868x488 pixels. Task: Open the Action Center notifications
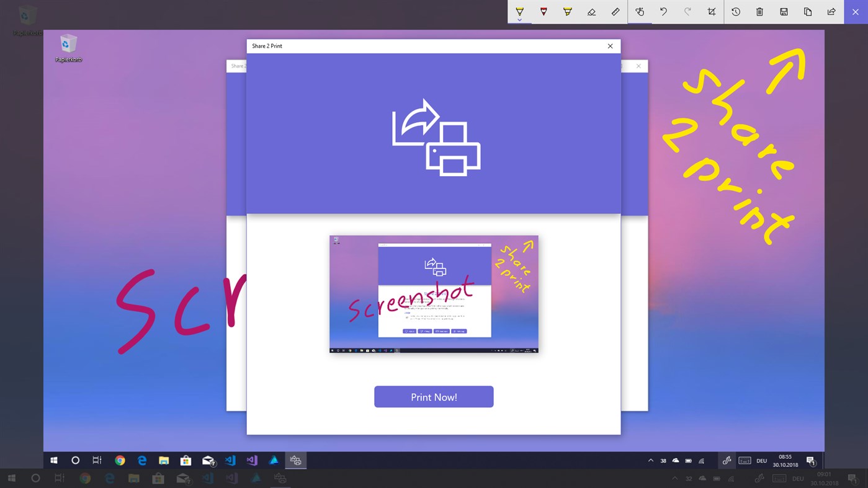(x=811, y=460)
